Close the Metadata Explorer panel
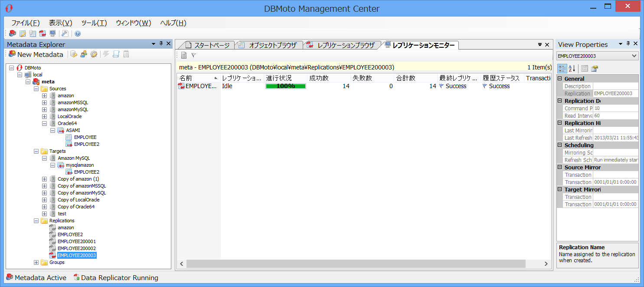The image size is (644, 287). click(168, 44)
